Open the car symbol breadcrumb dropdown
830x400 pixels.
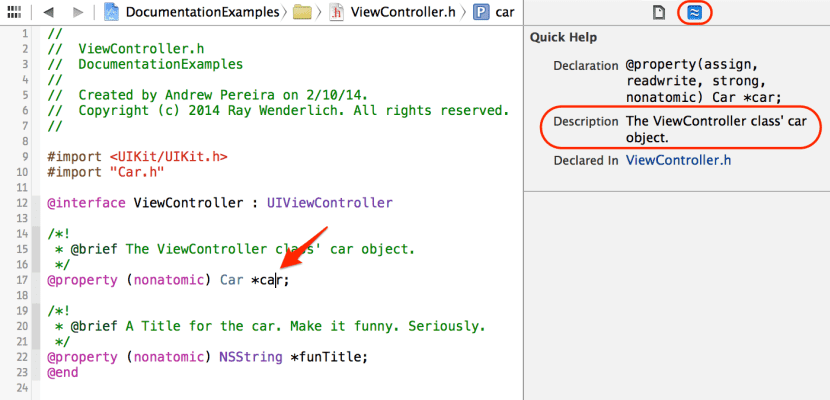click(x=505, y=13)
